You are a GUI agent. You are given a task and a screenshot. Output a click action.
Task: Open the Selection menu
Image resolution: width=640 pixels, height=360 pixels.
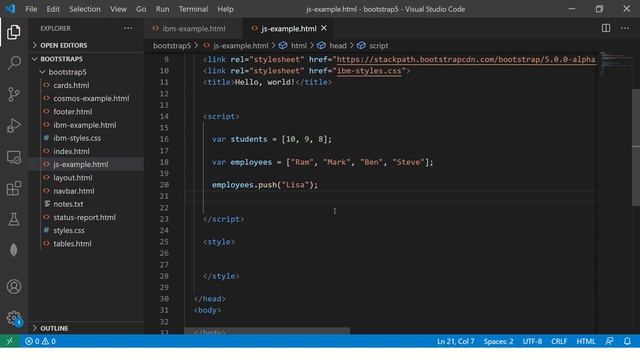point(84,9)
